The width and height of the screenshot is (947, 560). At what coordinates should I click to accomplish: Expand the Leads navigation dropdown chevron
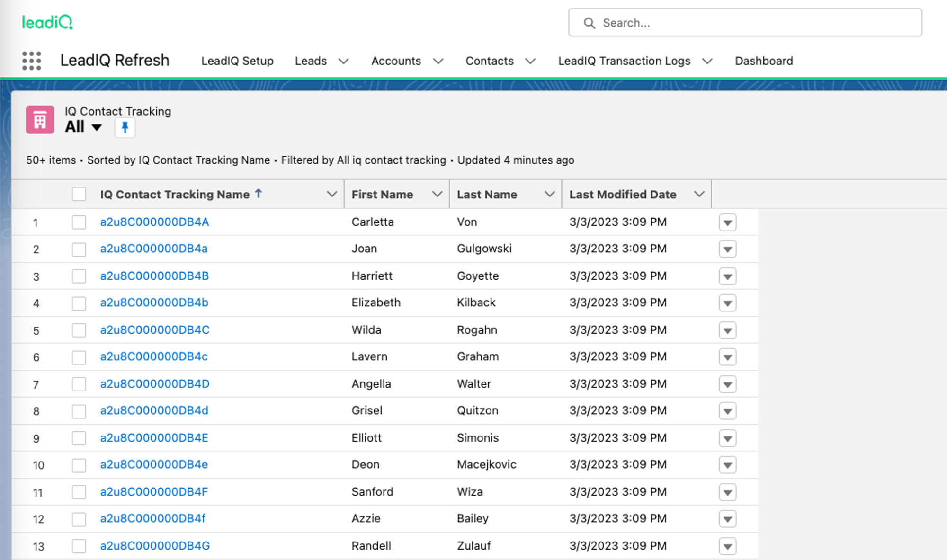(344, 61)
